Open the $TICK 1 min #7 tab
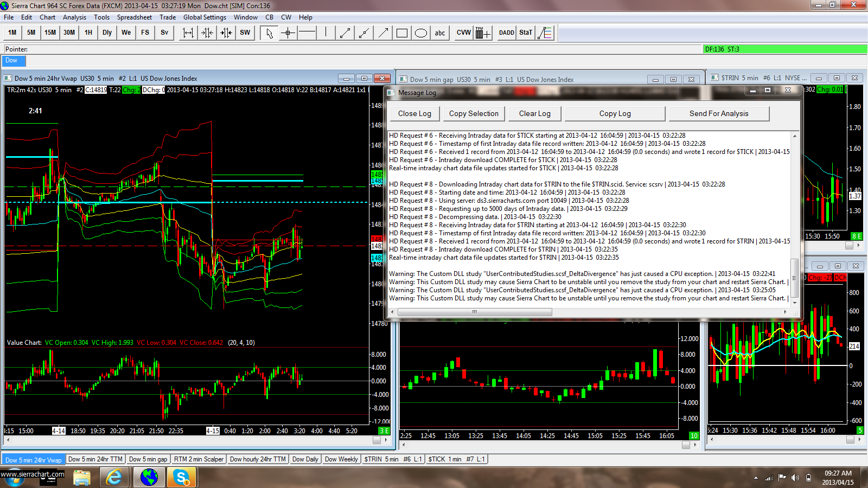The width and height of the screenshot is (868, 488). (457, 459)
